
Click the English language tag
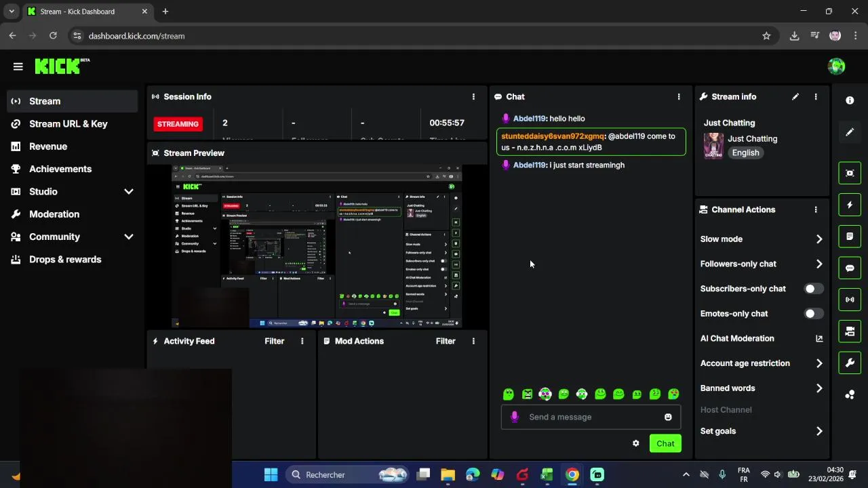coord(746,153)
